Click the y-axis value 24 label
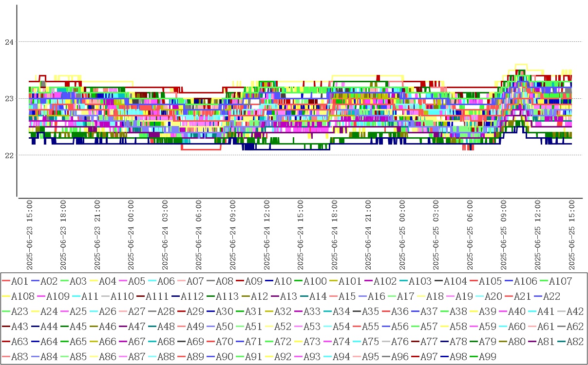588x365 pixels. pos(8,42)
